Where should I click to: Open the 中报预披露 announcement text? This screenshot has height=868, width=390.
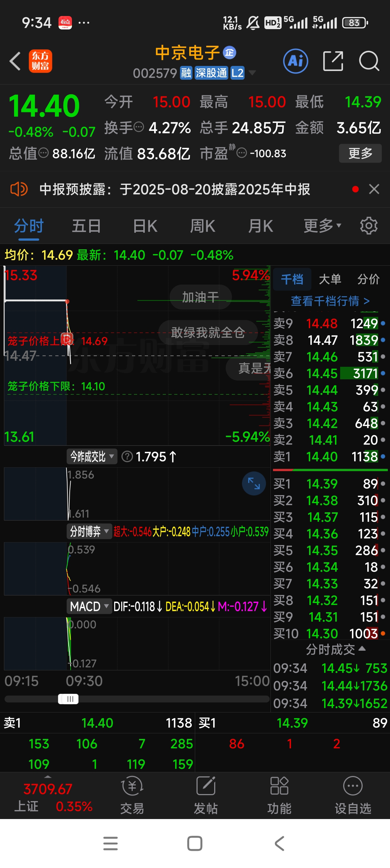(175, 189)
